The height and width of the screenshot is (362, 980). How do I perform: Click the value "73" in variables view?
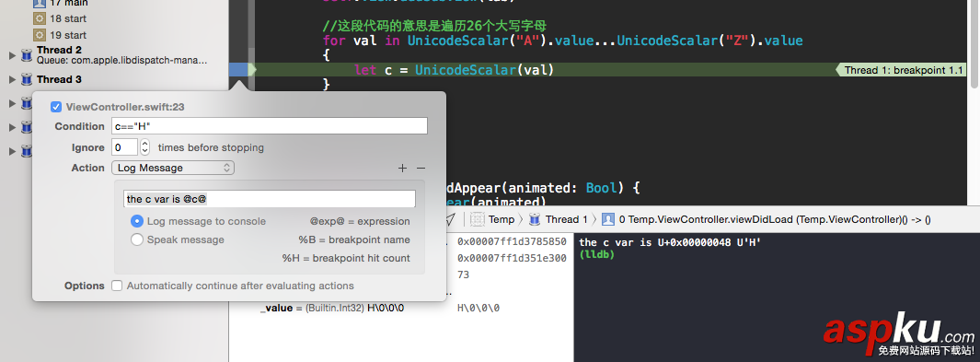464,275
